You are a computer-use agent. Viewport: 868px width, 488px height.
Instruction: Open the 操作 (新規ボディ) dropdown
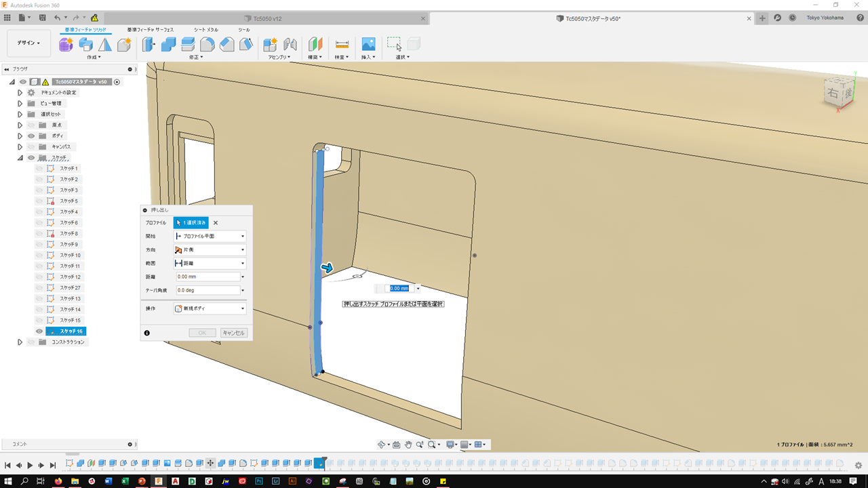[x=210, y=308]
